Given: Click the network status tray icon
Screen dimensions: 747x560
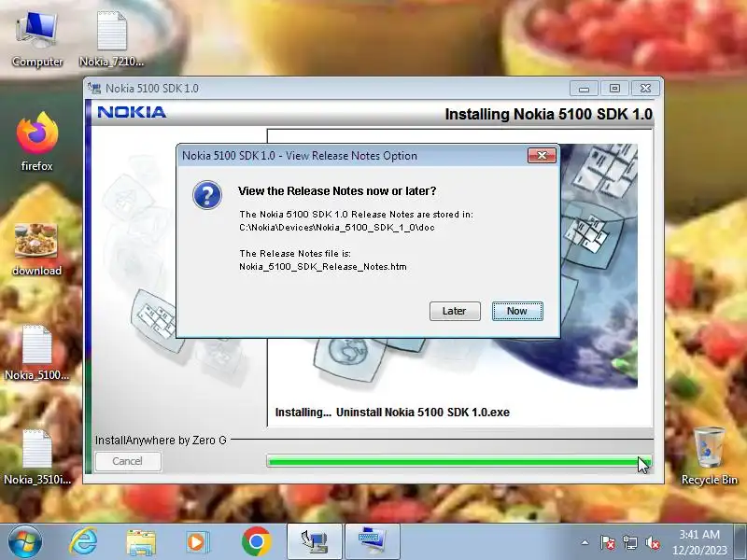Looking at the screenshot, I should point(629,542).
